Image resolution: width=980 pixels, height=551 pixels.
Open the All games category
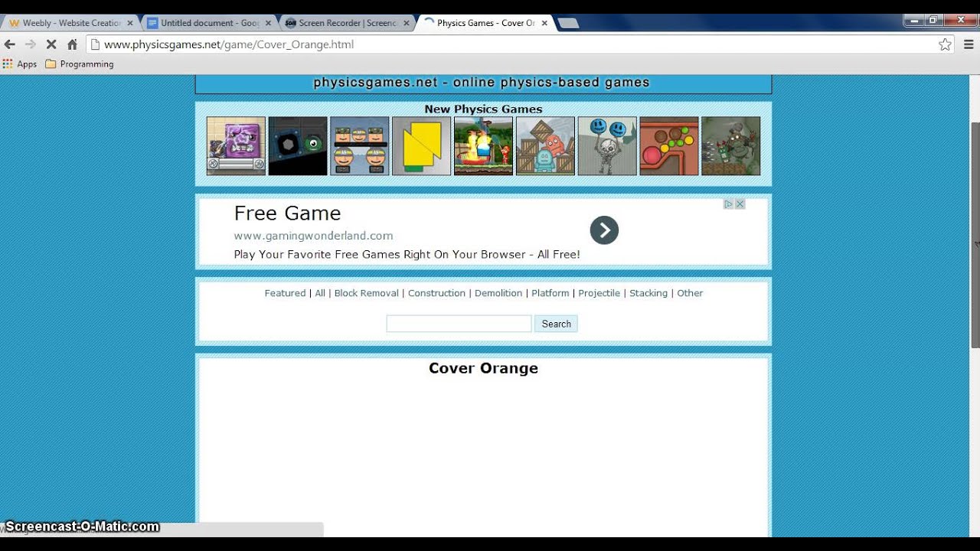pyautogui.click(x=320, y=293)
